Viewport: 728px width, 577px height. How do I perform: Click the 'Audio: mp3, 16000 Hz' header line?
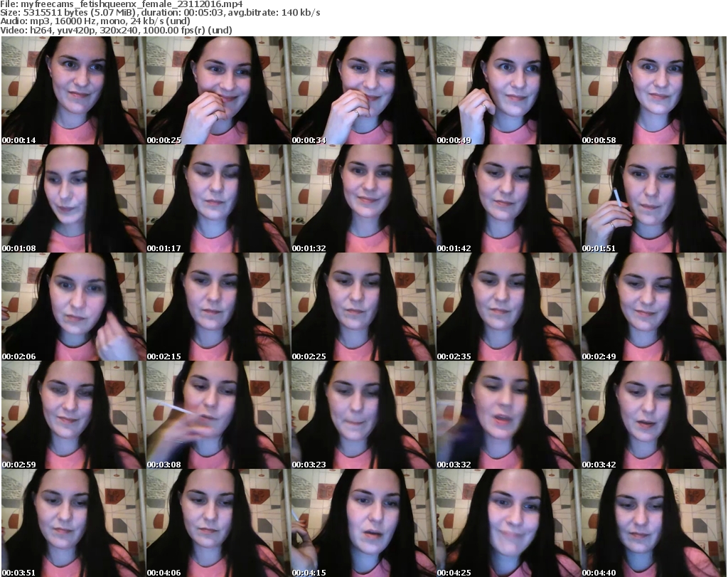click(95, 21)
